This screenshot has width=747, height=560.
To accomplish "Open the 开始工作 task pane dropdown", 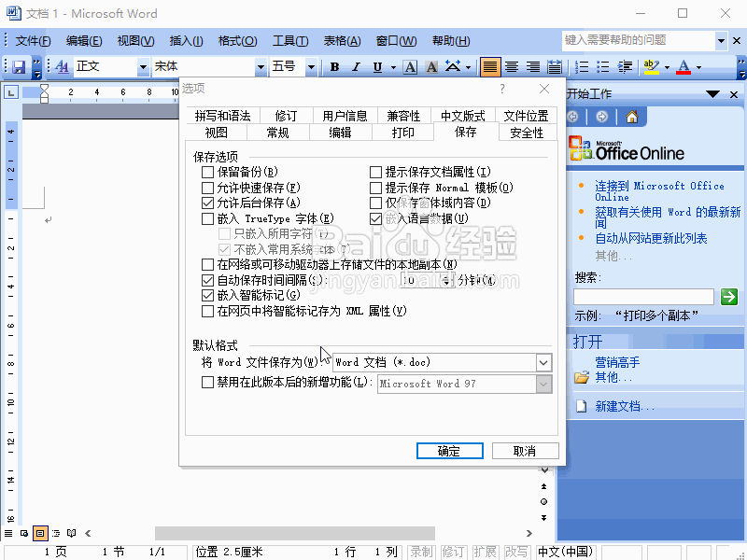I will [712, 94].
